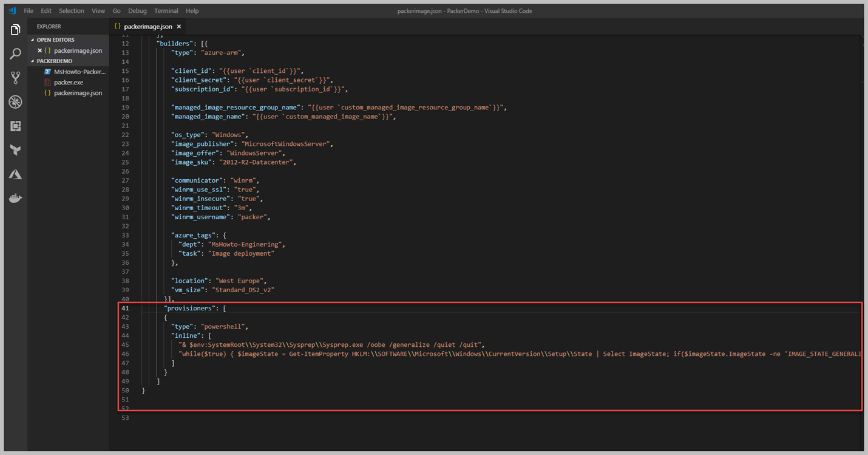Open the Edit menu
The image size is (868, 455).
[46, 11]
